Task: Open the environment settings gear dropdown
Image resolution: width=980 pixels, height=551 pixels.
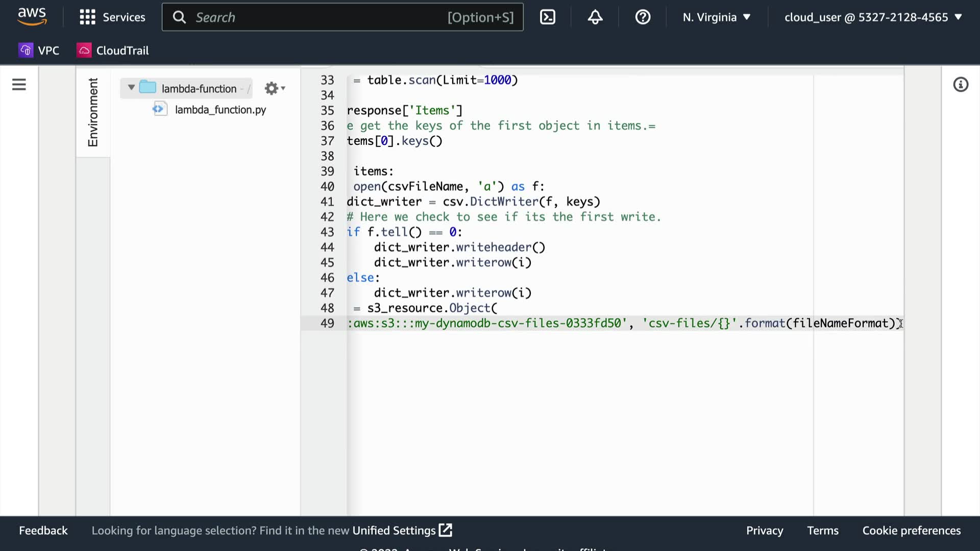Action: coord(275,89)
